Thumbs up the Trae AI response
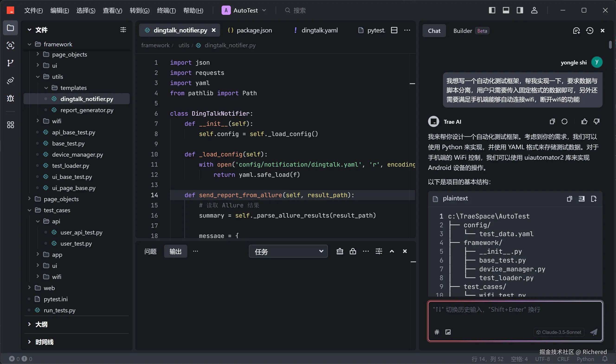 (584, 121)
